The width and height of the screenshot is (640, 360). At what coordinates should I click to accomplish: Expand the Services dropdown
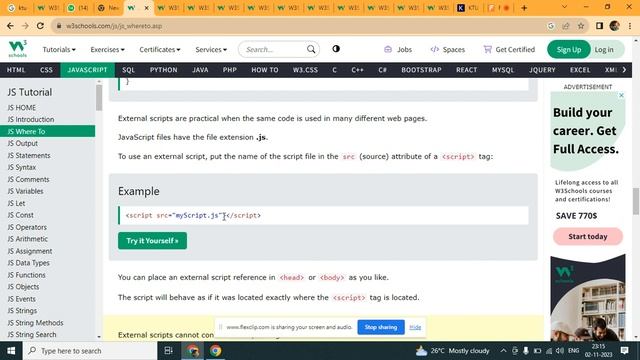211,49
